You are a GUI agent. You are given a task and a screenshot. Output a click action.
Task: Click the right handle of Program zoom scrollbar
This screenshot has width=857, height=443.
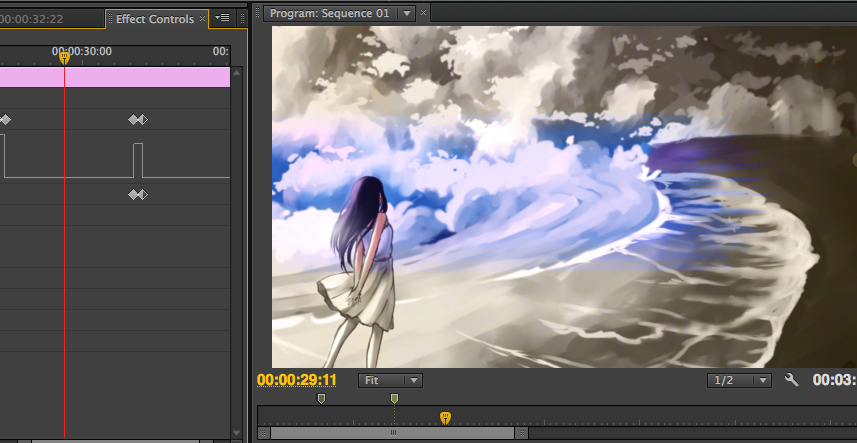522,433
